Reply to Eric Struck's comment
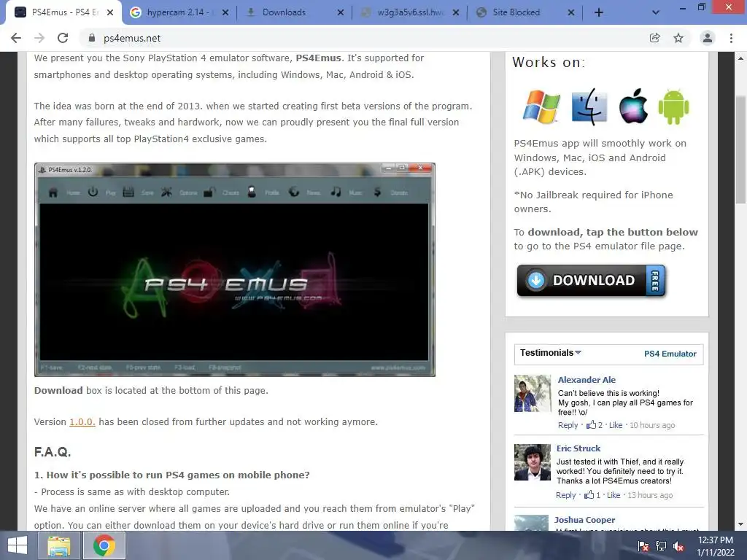The height and width of the screenshot is (560, 747). 565,495
